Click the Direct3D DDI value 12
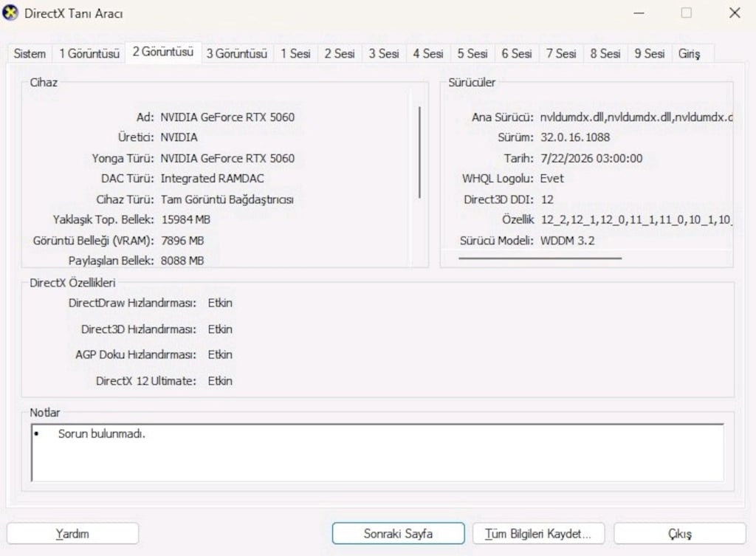756x556 pixels. tap(547, 199)
